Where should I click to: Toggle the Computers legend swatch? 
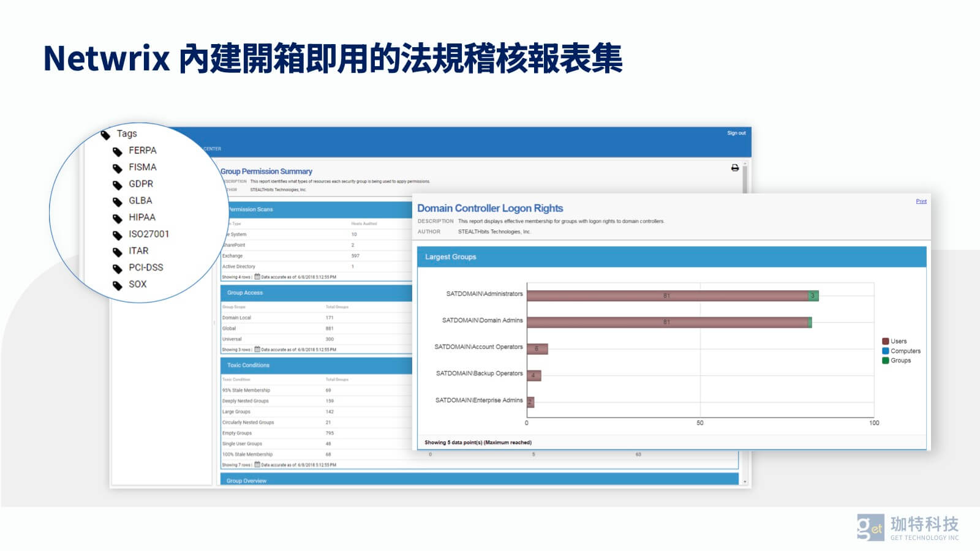[x=885, y=351]
